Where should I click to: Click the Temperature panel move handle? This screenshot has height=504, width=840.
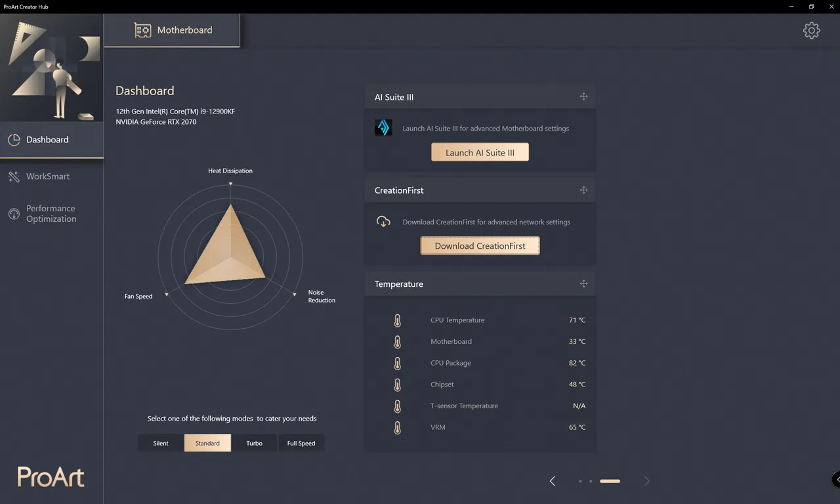(x=583, y=283)
